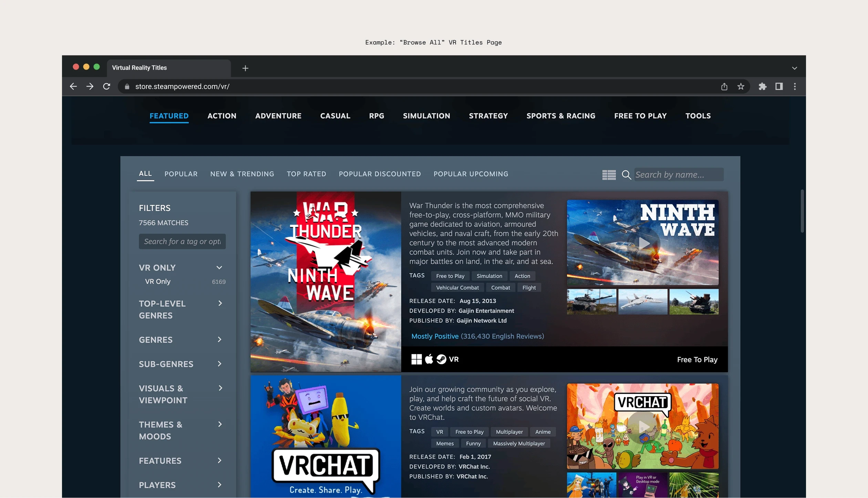Click the Massively Multiplayer tag
This screenshot has height=498, width=868.
(x=519, y=444)
